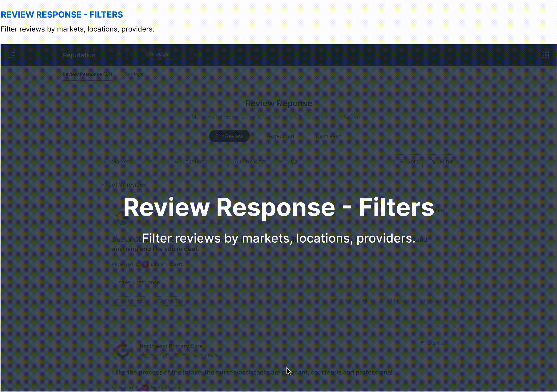Select the For Review pill
557x392 pixels.
point(229,136)
